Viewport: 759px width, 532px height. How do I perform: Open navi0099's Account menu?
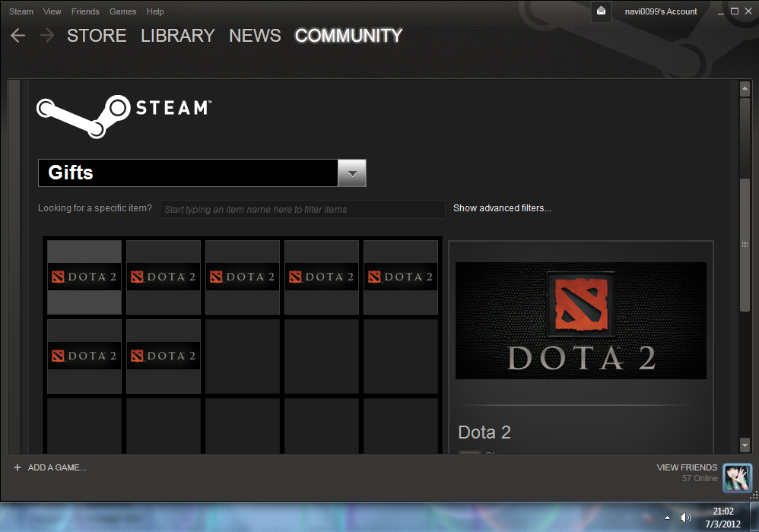click(661, 11)
